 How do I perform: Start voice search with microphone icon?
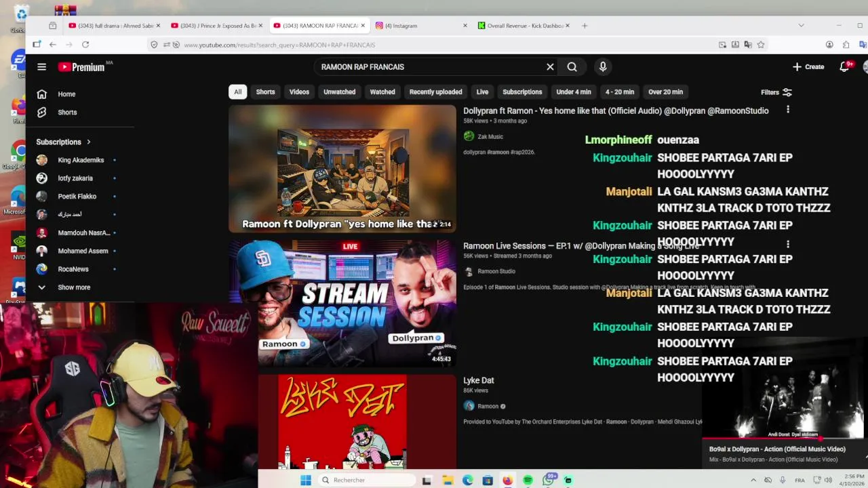(603, 66)
